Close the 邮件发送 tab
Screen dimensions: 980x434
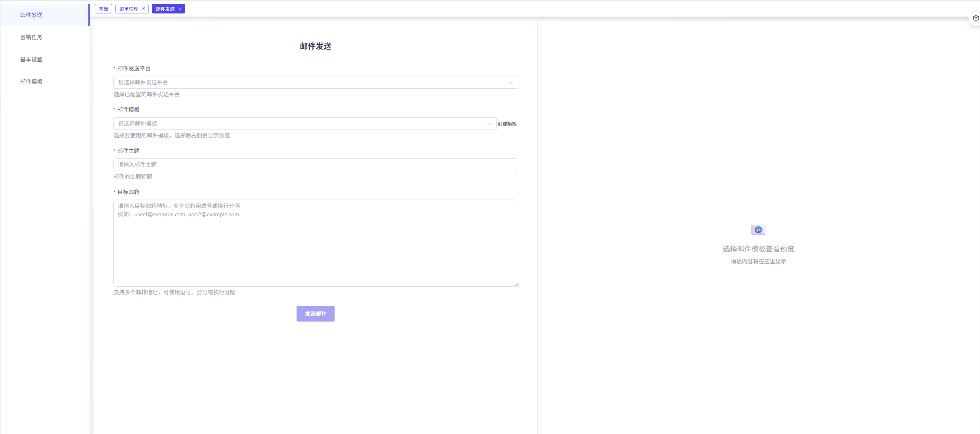[180, 9]
